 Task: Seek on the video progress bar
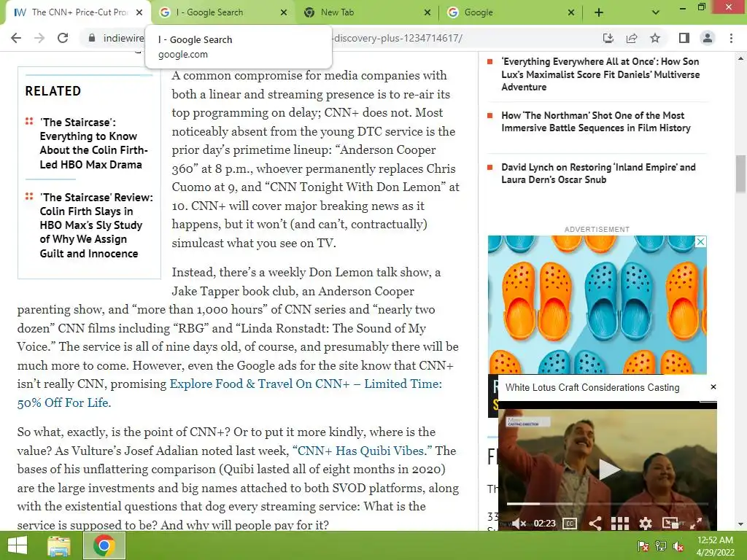(x=608, y=503)
